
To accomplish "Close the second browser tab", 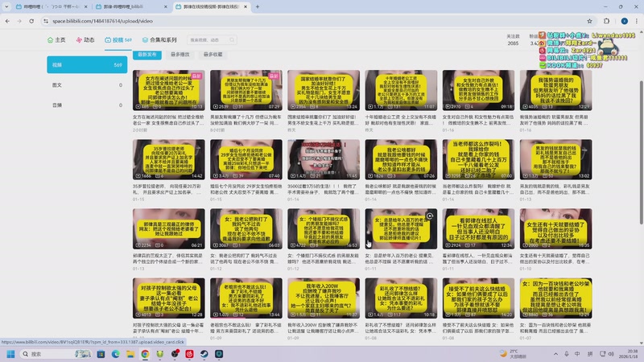I will click(x=166, y=6).
